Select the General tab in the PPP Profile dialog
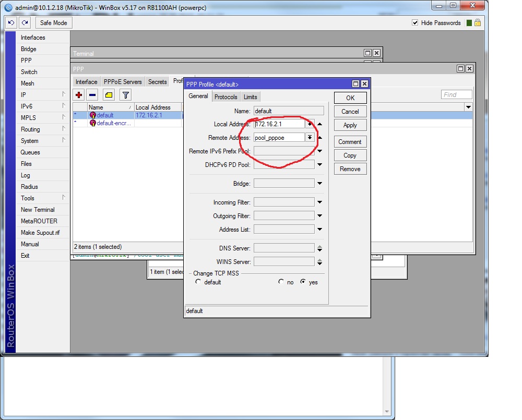522x420 pixels. click(198, 96)
